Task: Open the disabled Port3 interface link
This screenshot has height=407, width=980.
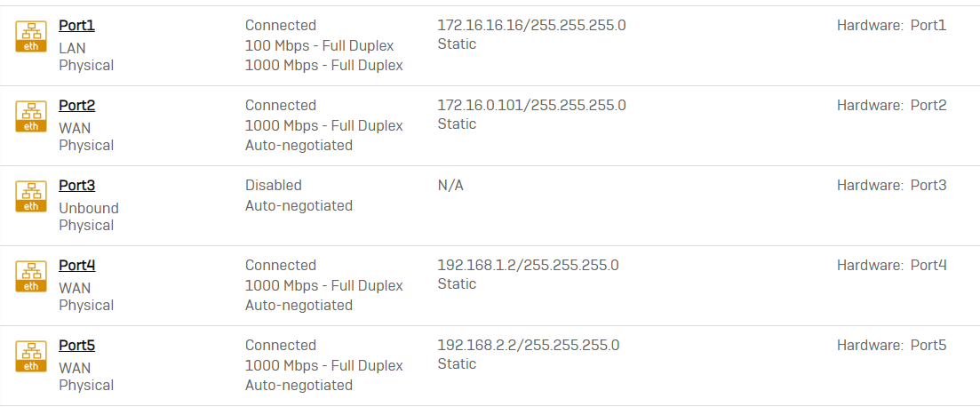Action: (77, 186)
